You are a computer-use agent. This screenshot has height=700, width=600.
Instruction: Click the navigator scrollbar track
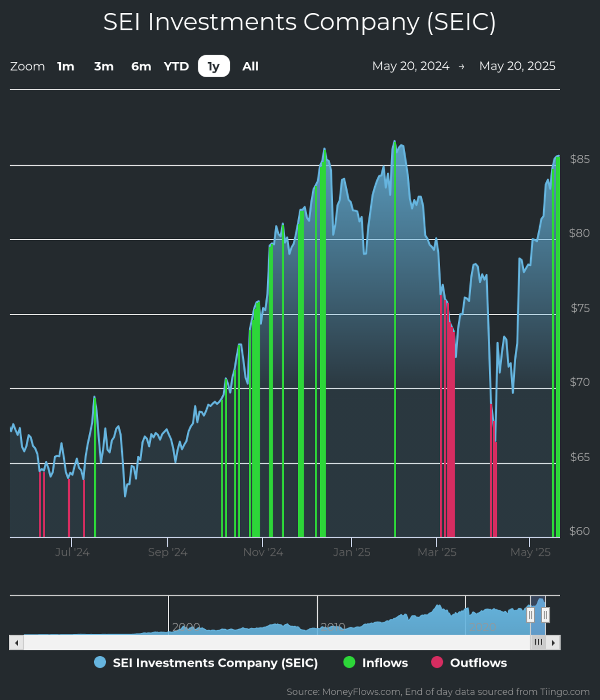click(x=277, y=643)
